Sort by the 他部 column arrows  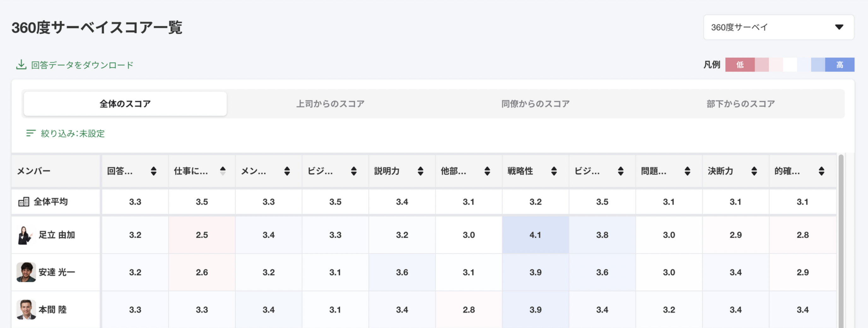click(487, 171)
